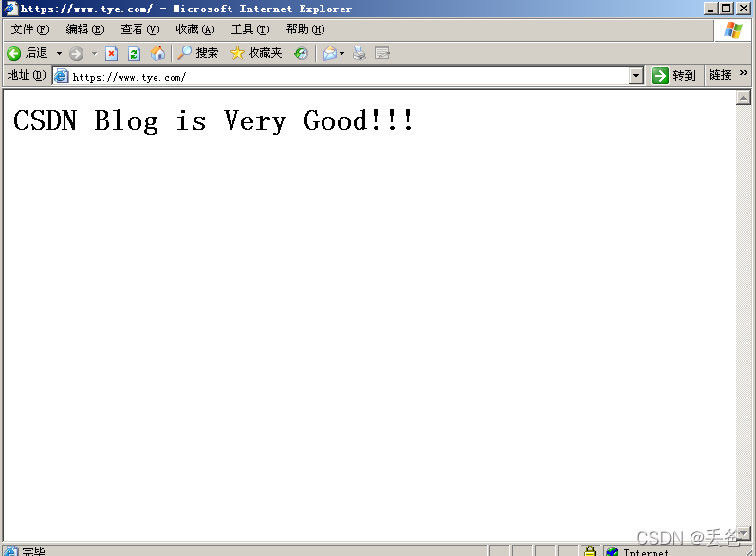Open Mail via envelope icon

pyautogui.click(x=330, y=53)
